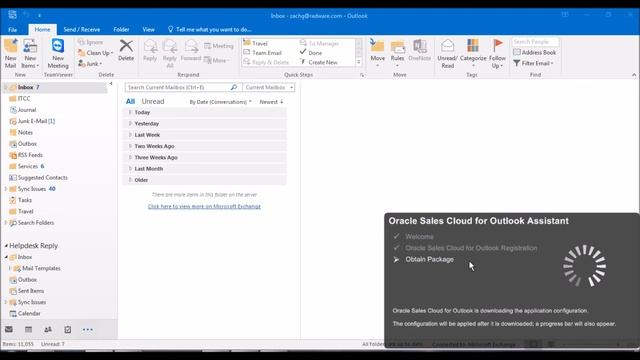
Task: Collapse the Helpdesk Reply mailbox
Action: [x=6, y=246]
